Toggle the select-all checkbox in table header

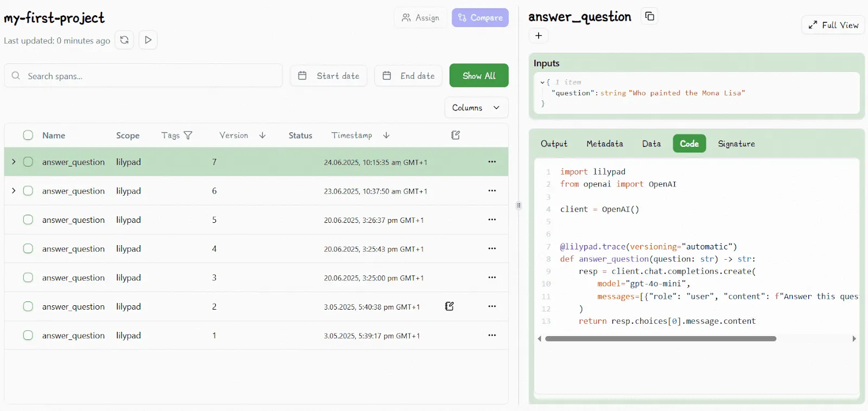[28, 135]
